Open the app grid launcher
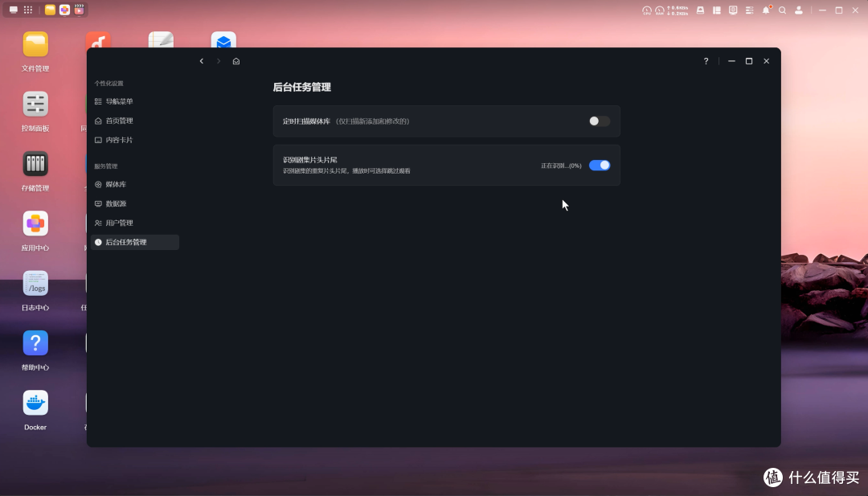This screenshot has height=496, width=868. (x=27, y=10)
